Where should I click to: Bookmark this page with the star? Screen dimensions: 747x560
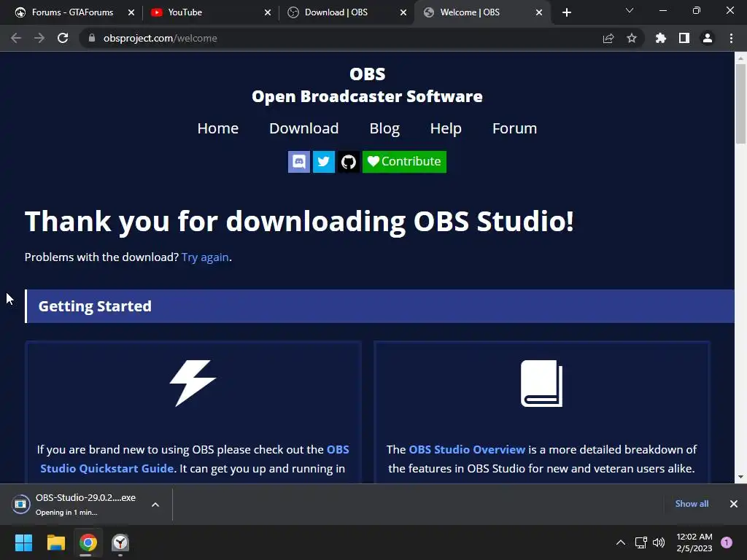(632, 38)
